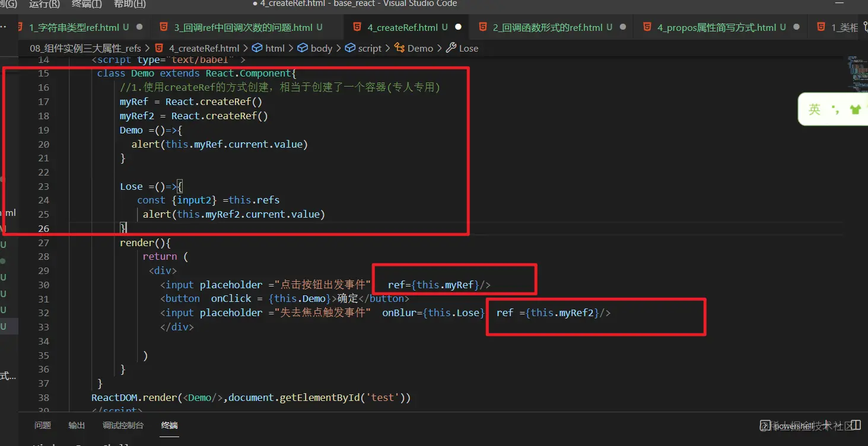Click the 'myRef = React.createRef()' line
This screenshot has height=446, width=868.
click(x=191, y=101)
